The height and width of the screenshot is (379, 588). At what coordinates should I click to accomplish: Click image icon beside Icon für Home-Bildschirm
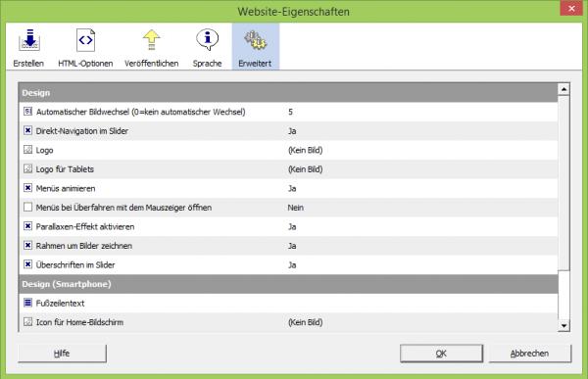(27, 321)
